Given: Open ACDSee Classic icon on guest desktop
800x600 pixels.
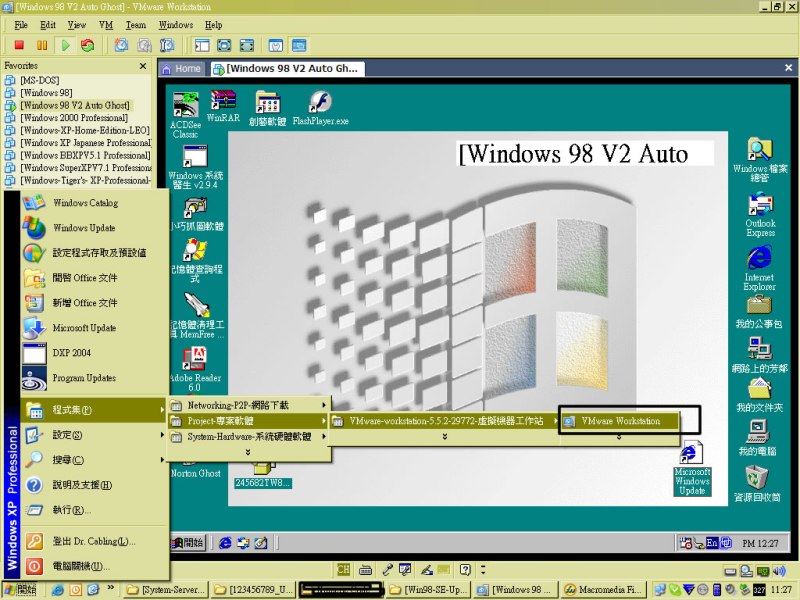Looking at the screenshot, I should pos(185,115).
